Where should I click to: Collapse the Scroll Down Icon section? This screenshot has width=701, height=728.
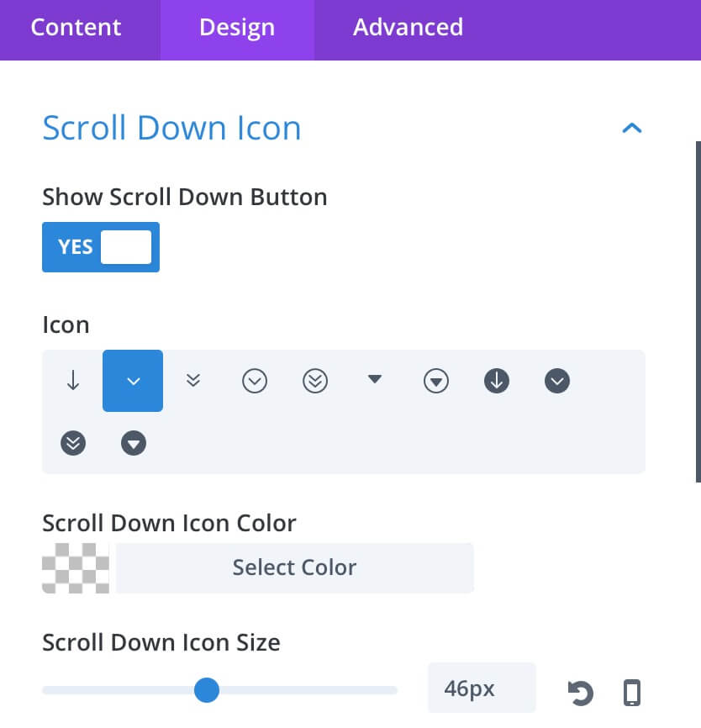coord(632,128)
